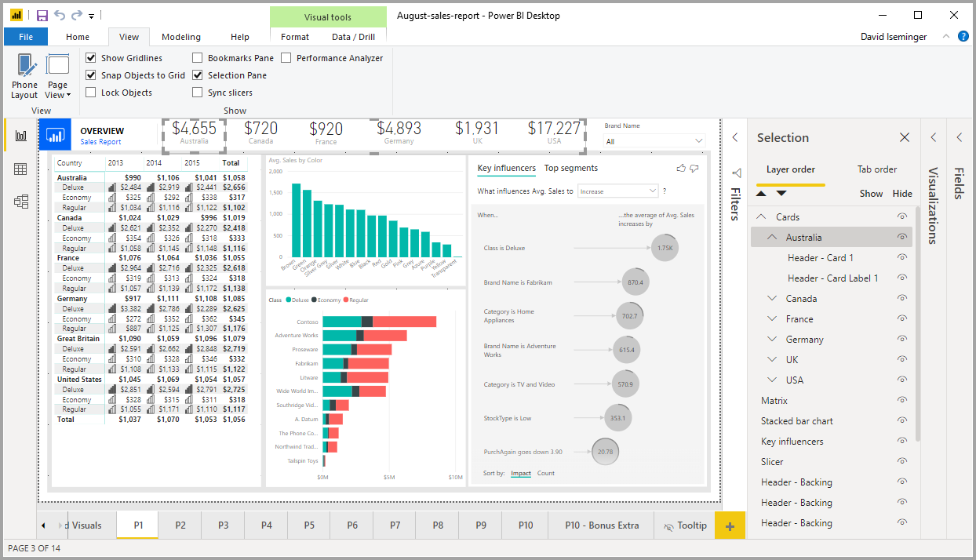Hide the Key influencers layer
Image resolution: width=976 pixels, height=560 pixels.
coord(902,442)
